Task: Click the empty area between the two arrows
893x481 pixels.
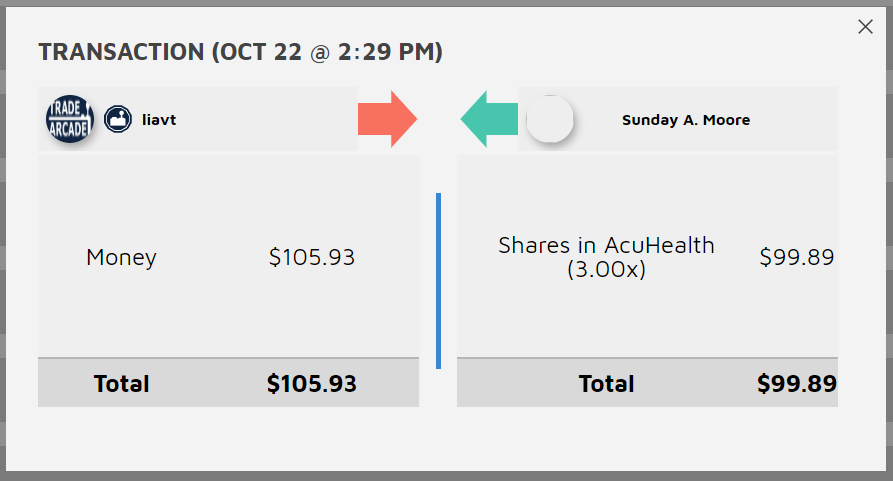Action: 438,119
